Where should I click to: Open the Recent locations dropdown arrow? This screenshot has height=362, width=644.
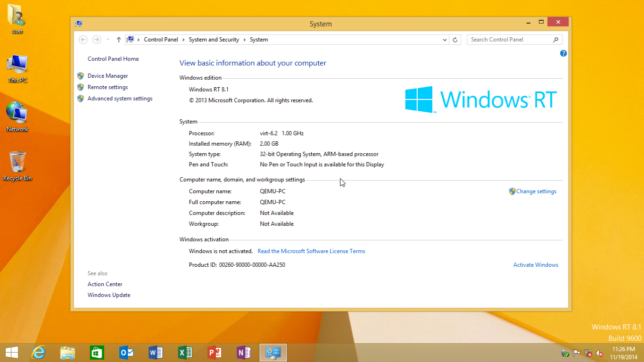(108, 40)
